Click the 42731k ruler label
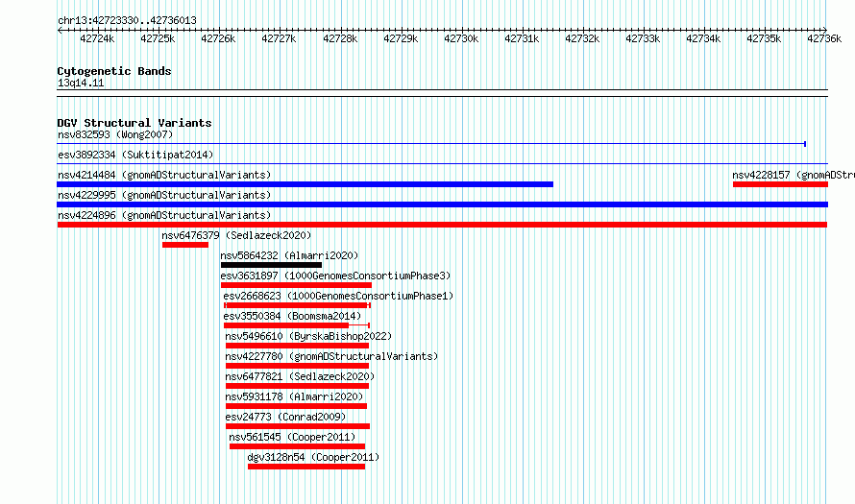The height and width of the screenshot is (504, 855). tap(522, 38)
